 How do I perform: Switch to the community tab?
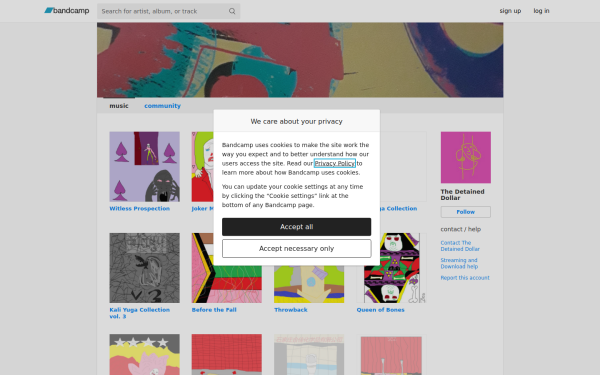162,106
